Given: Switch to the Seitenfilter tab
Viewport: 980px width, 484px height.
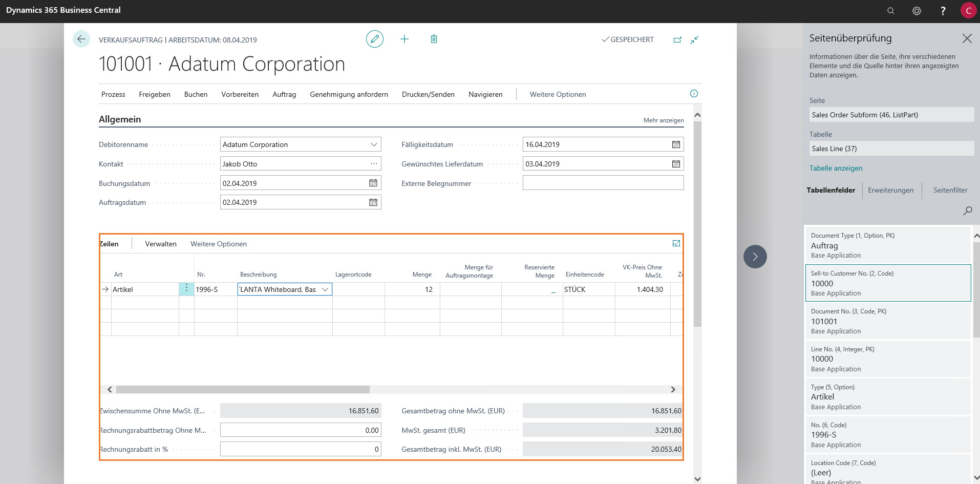Looking at the screenshot, I should 950,190.
